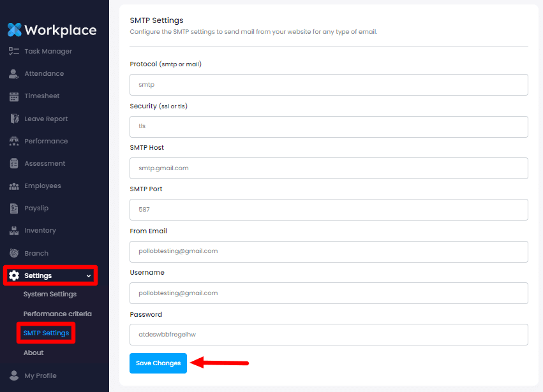The width and height of the screenshot is (543, 392).
Task: Select the Password input field
Action: 329,335
